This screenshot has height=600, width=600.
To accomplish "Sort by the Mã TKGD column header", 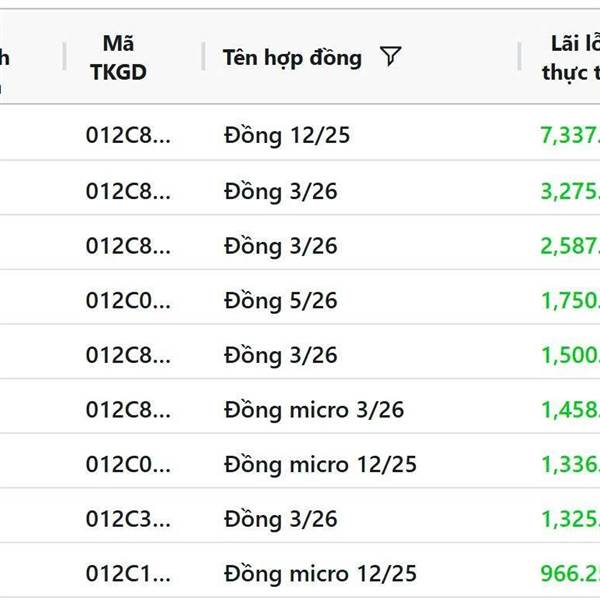I will (119, 57).
